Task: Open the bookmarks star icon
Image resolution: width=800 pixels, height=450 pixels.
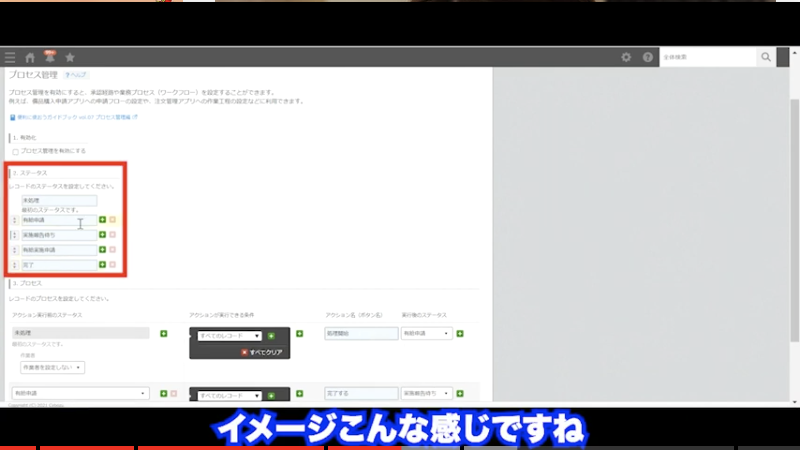Action: click(70, 57)
